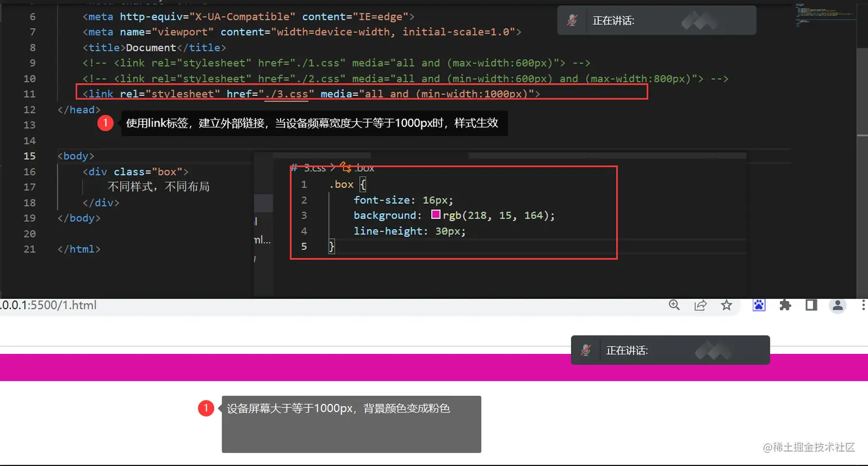The width and height of the screenshot is (868, 466).
Task: Click the "</html>" closing tag on line 21
Action: [79, 249]
